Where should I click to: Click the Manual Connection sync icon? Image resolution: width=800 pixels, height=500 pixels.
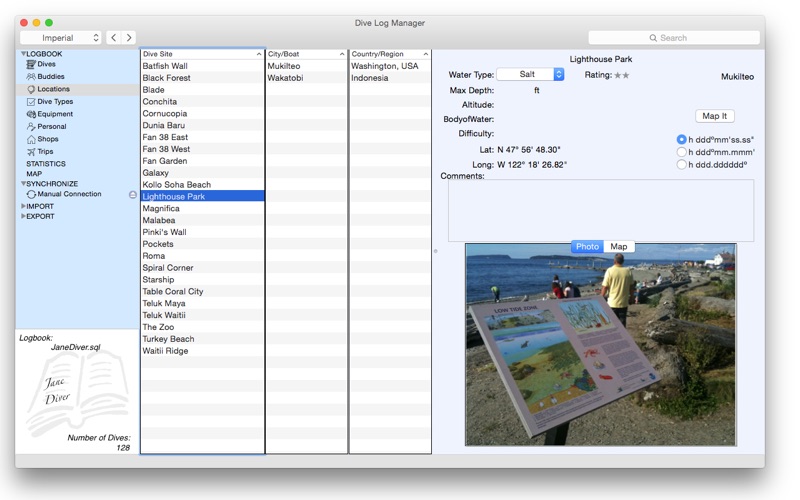coord(31,194)
